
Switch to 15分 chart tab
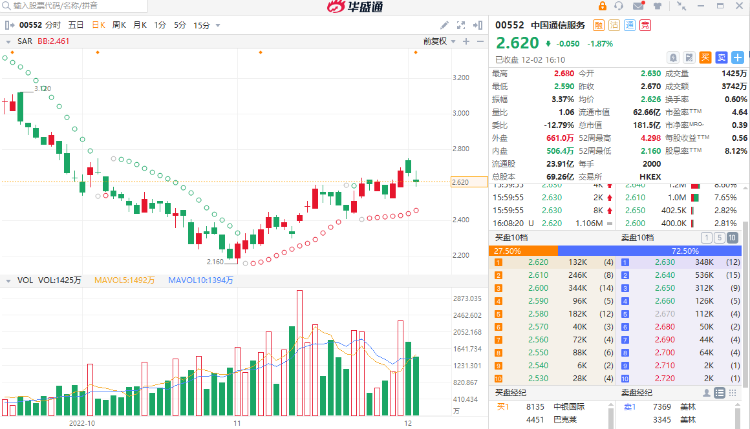201,25
